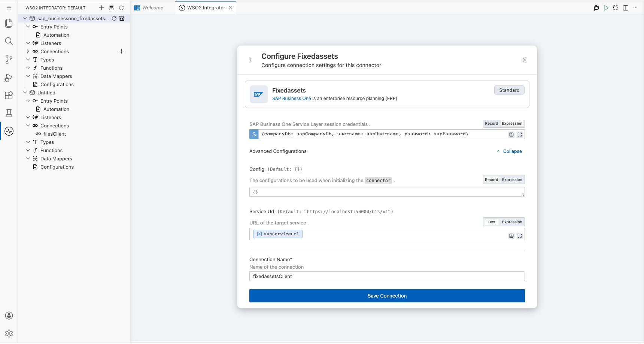Collapse Untitled project's Data Mappers node
The image size is (644, 344).
point(28,159)
